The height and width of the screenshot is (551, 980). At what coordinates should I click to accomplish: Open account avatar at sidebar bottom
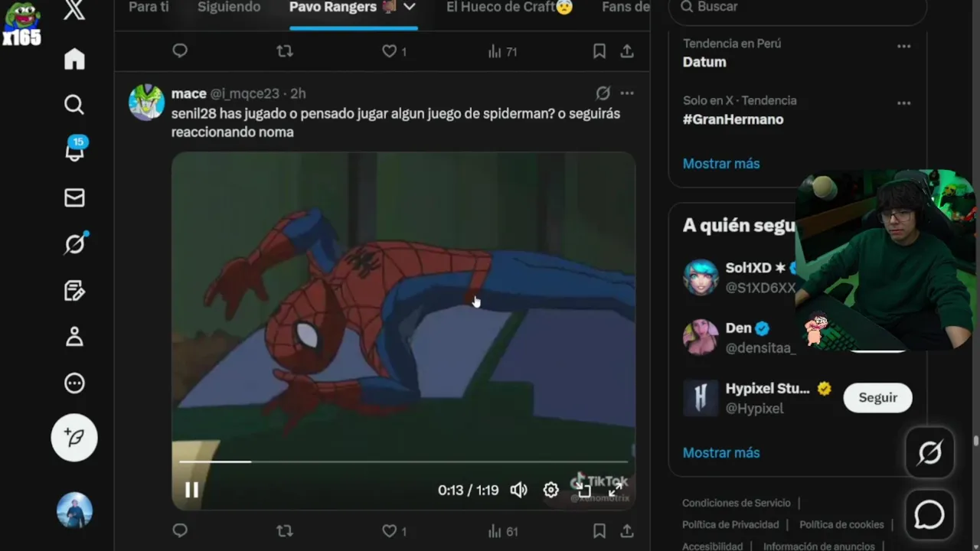[x=74, y=510]
